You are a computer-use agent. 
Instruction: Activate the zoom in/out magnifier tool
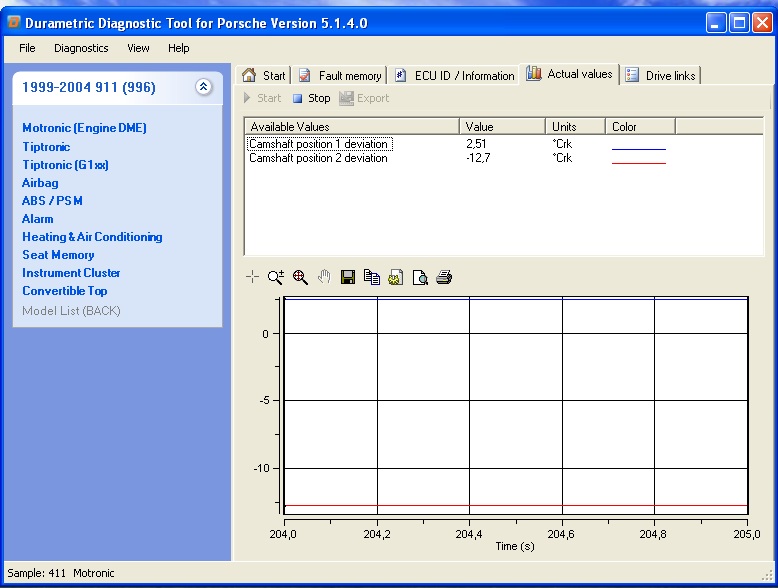(275, 277)
